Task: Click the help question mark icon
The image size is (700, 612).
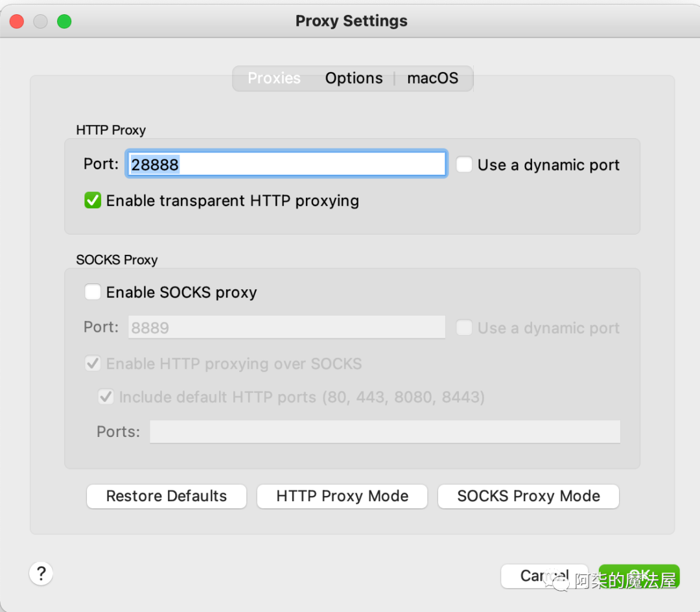Action: pos(41,573)
